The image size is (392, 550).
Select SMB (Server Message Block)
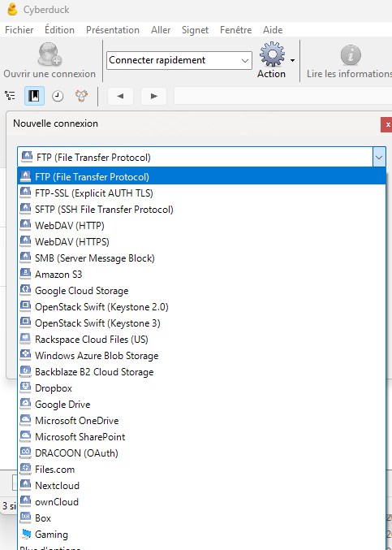coord(202,258)
